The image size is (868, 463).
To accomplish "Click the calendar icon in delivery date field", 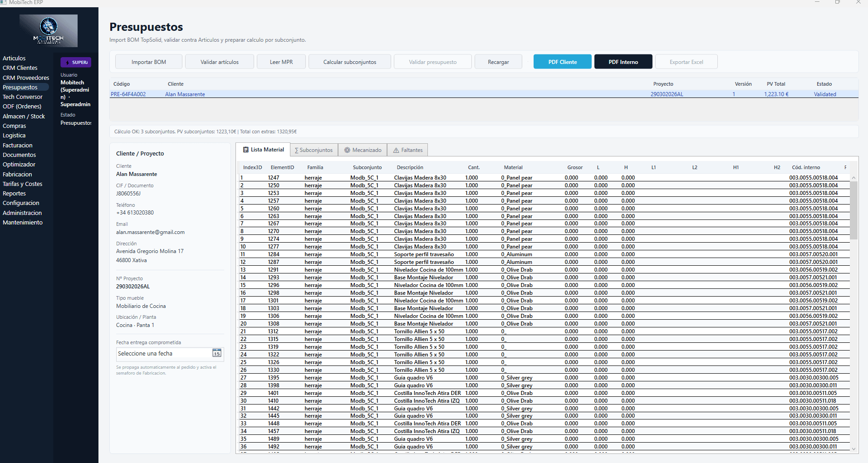I will pyautogui.click(x=216, y=354).
